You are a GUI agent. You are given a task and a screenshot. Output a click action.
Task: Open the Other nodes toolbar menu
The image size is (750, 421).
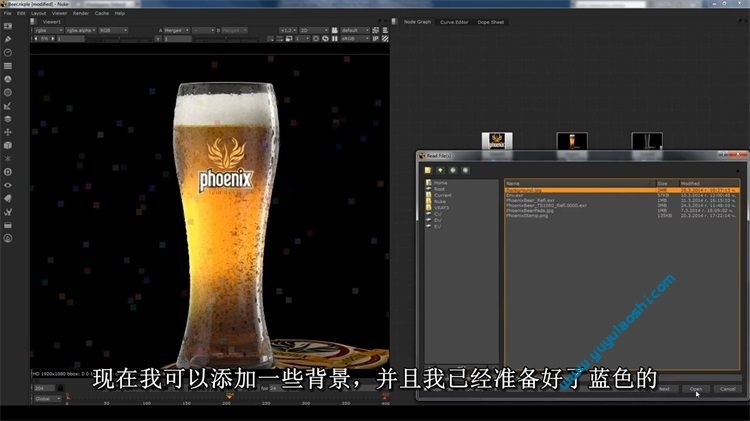(x=8, y=225)
